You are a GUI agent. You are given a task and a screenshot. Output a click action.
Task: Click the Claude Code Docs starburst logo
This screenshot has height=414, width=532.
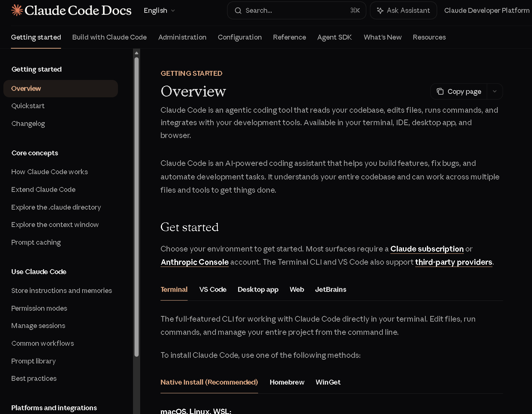(17, 10)
